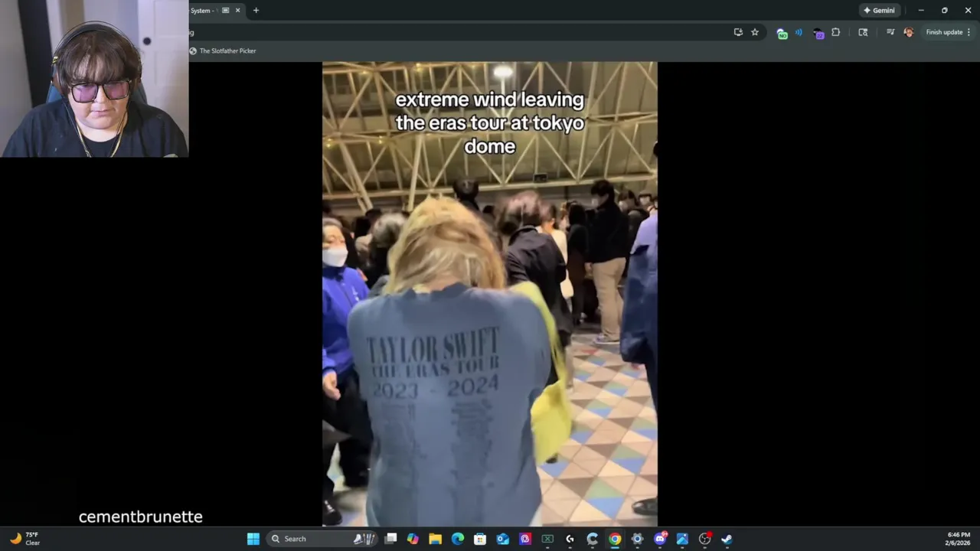Open the gray C-shaped app in taskbar
Image resolution: width=980 pixels, height=551 pixels.
click(592, 539)
